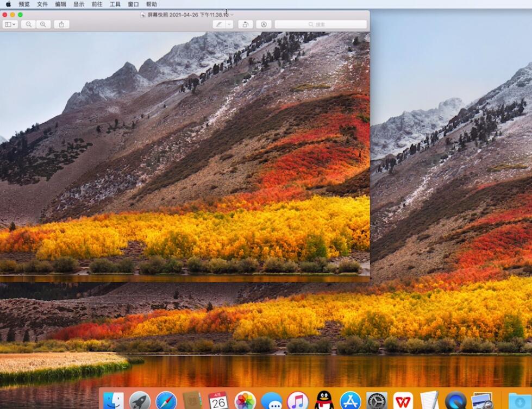Launch Safari from the Dock
Viewport: 532px width, 409px height.
click(x=166, y=401)
